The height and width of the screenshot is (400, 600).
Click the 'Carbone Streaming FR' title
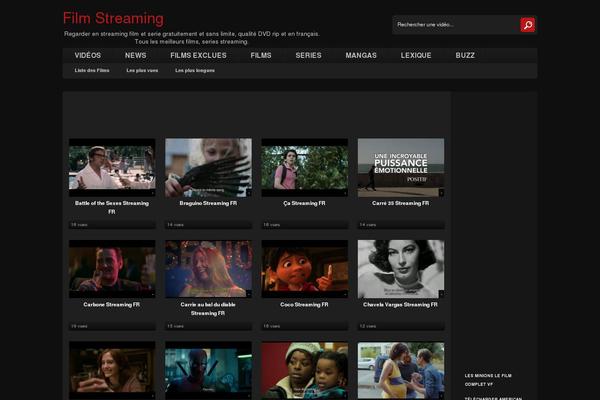pos(111,305)
